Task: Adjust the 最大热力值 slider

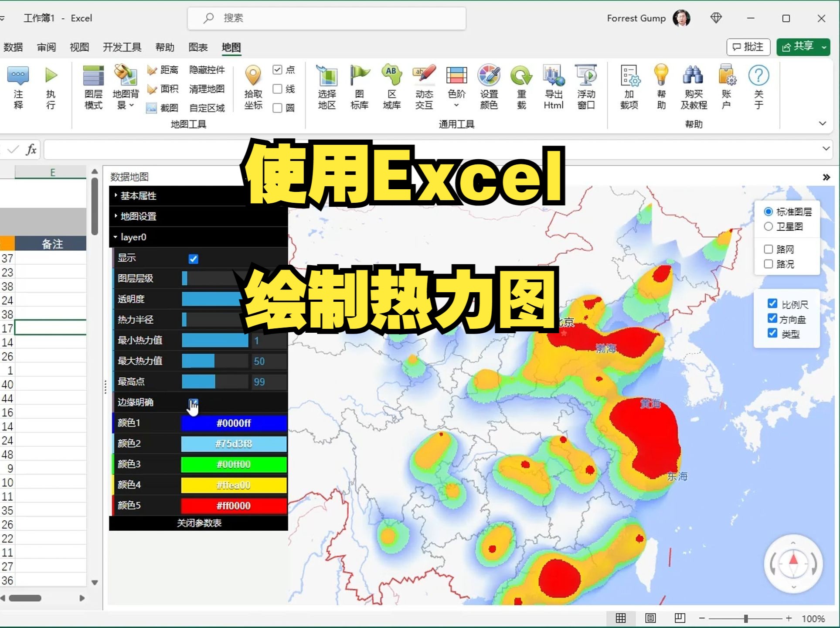Action: [215, 361]
